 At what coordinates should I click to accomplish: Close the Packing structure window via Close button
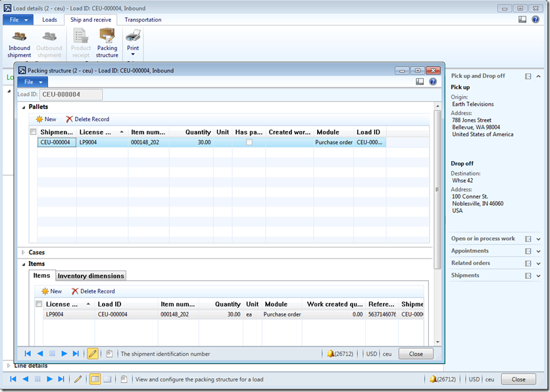tap(415, 353)
